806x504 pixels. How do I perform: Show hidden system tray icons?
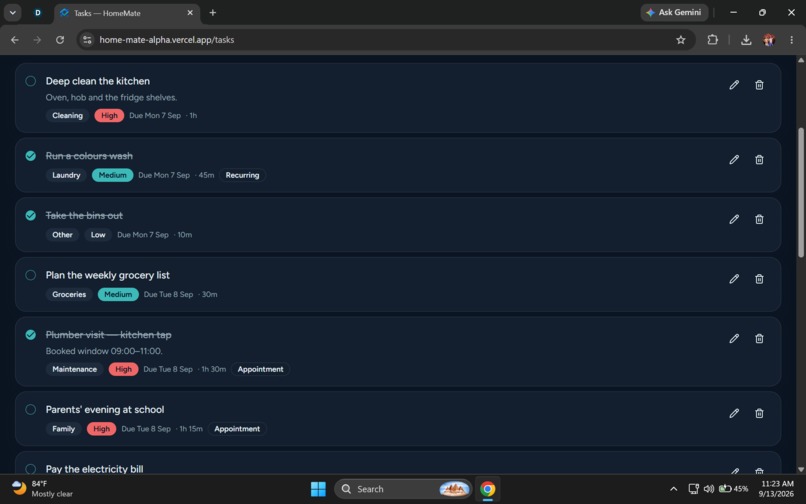[x=673, y=489]
